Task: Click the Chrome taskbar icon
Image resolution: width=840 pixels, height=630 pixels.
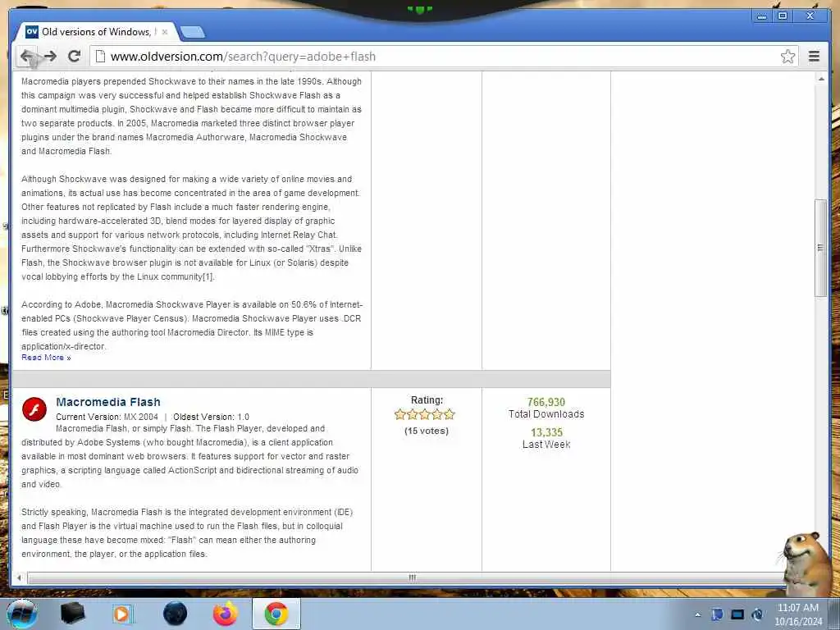Action: tap(276, 614)
